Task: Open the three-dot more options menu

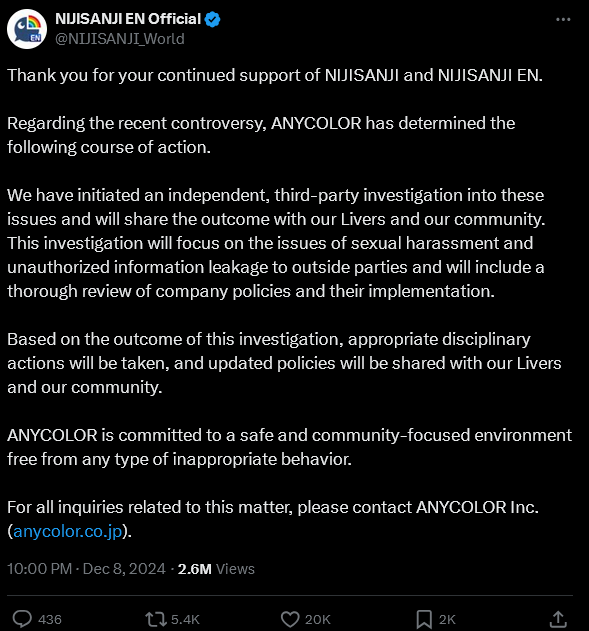Action: 563,19
